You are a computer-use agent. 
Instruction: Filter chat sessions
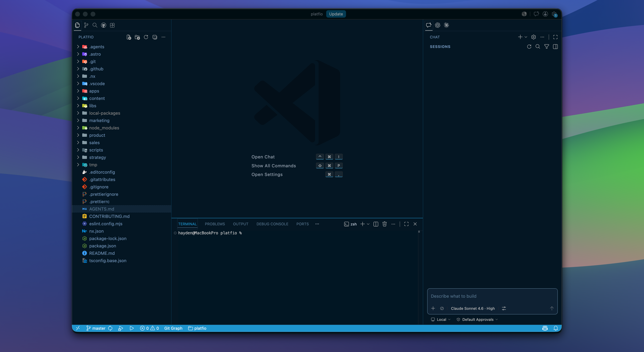(547, 47)
